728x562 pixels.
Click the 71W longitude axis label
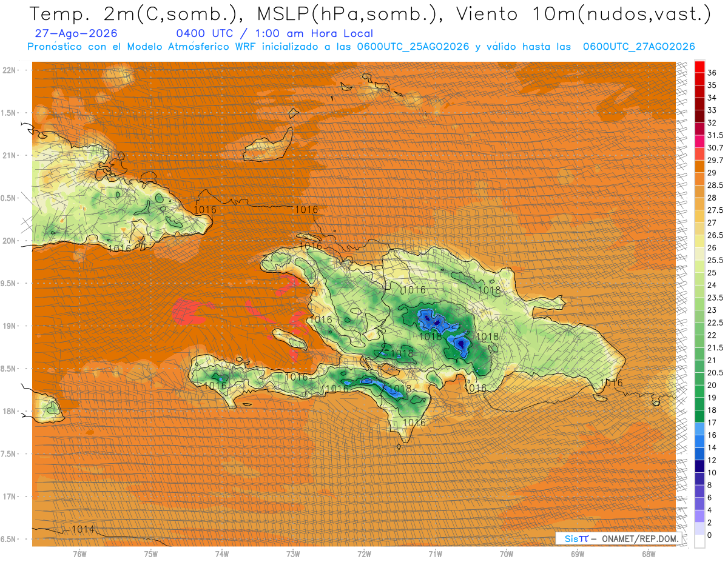(435, 554)
